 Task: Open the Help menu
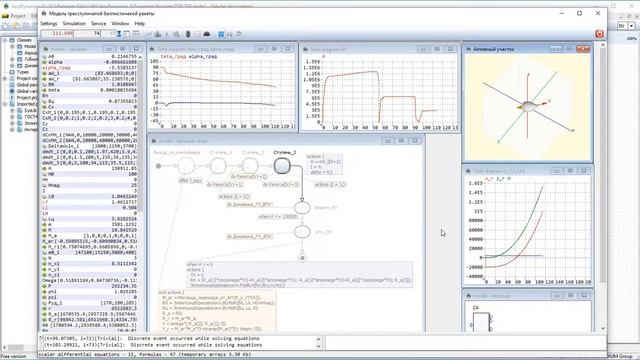[x=140, y=24]
